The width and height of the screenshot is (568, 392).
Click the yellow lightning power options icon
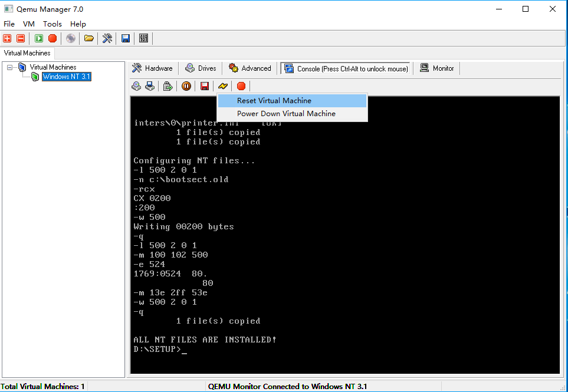(223, 86)
